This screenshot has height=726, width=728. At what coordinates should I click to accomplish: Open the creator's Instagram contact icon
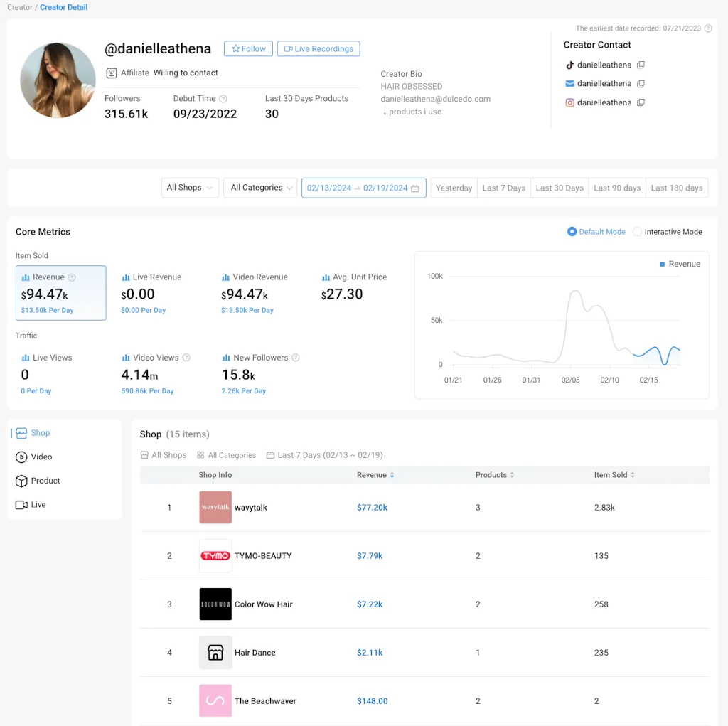tap(569, 102)
